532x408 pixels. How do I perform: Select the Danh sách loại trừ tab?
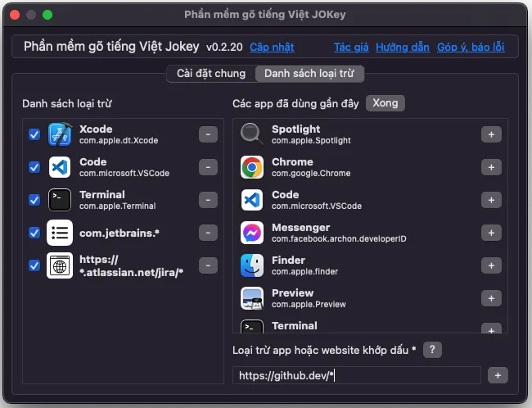coord(309,74)
